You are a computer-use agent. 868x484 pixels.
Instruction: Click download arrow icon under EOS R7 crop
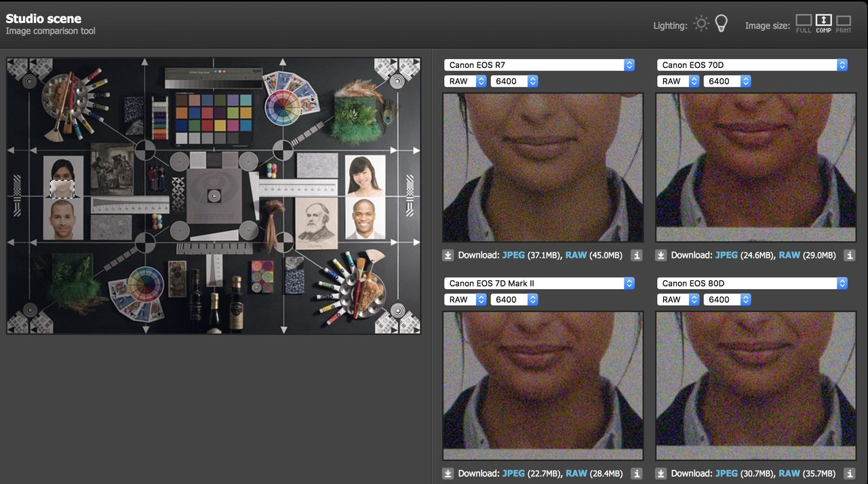click(x=448, y=255)
